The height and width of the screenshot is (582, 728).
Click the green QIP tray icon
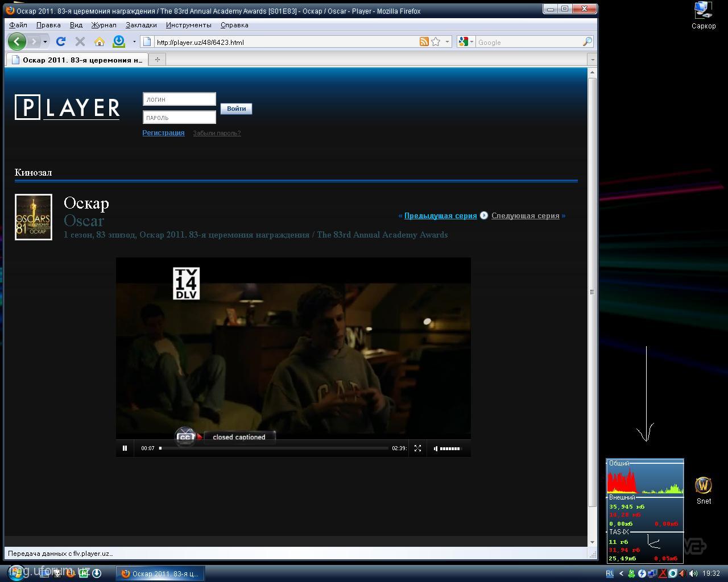631,573
